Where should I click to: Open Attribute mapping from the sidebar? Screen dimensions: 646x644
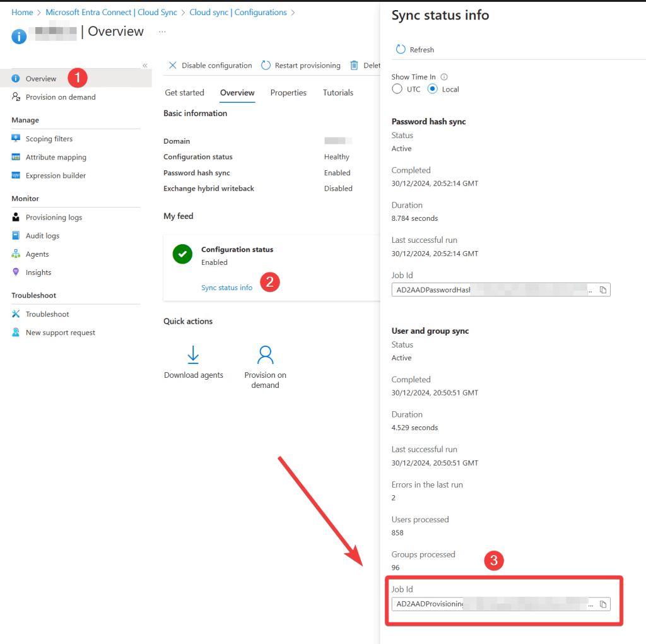(56, 157)
